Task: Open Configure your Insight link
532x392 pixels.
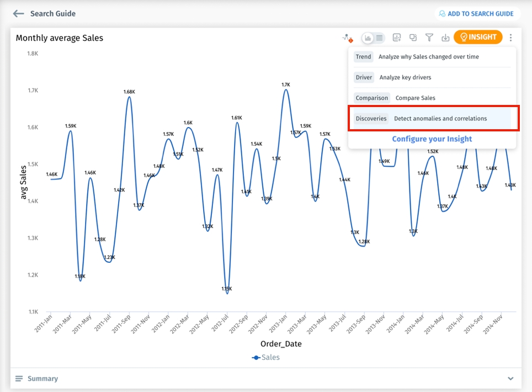Action: 432,139
